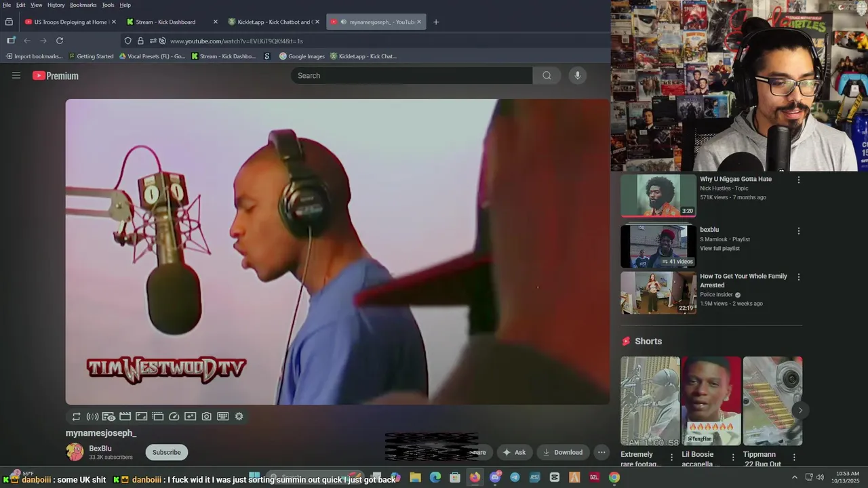Open the Vocal Presets (FL) bookmark

[152, 56]
